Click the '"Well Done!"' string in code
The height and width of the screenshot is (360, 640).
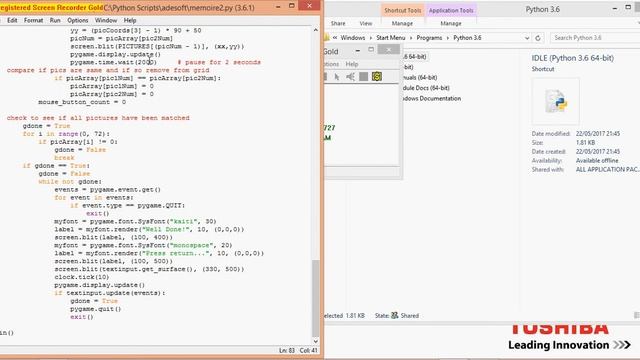click(166, 229)
